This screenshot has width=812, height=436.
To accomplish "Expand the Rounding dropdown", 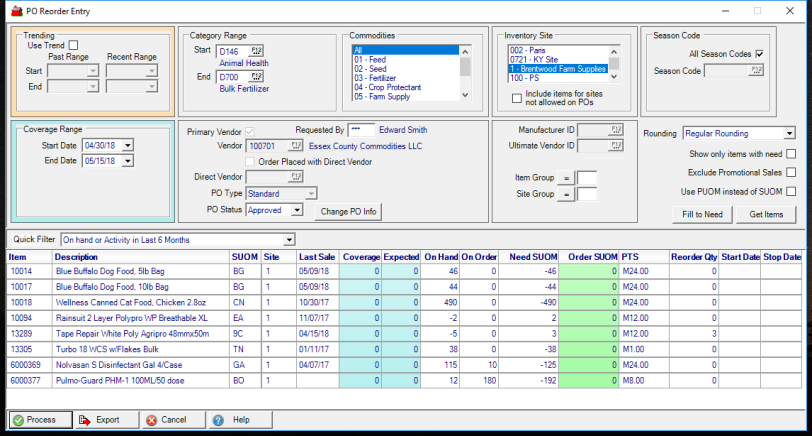I will point(789,133).
